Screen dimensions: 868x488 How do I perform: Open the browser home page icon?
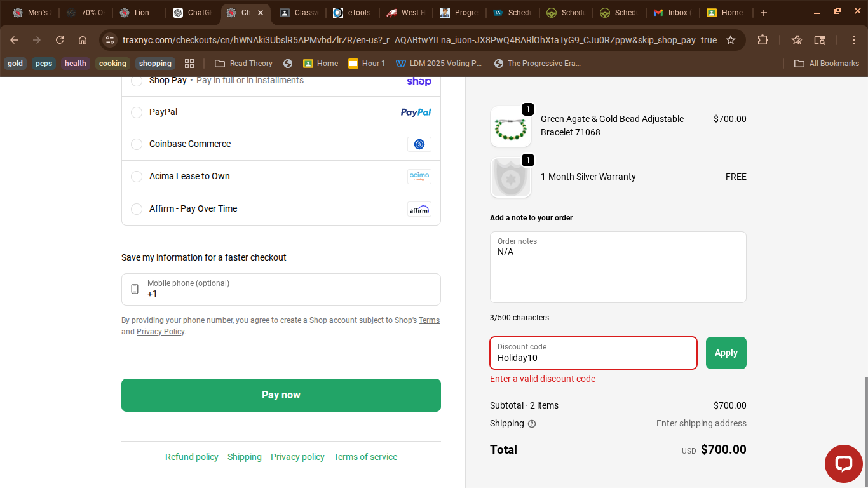coord(83,40)
